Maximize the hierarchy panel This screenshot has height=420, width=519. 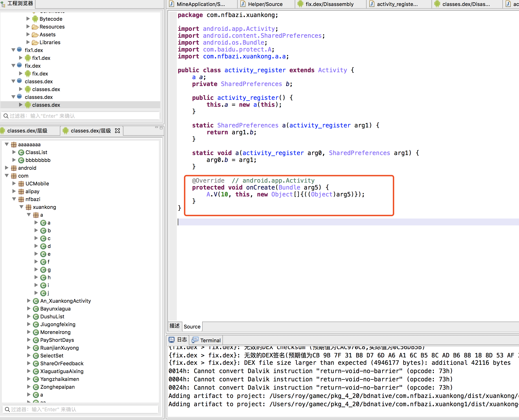[x=161, y=128]
